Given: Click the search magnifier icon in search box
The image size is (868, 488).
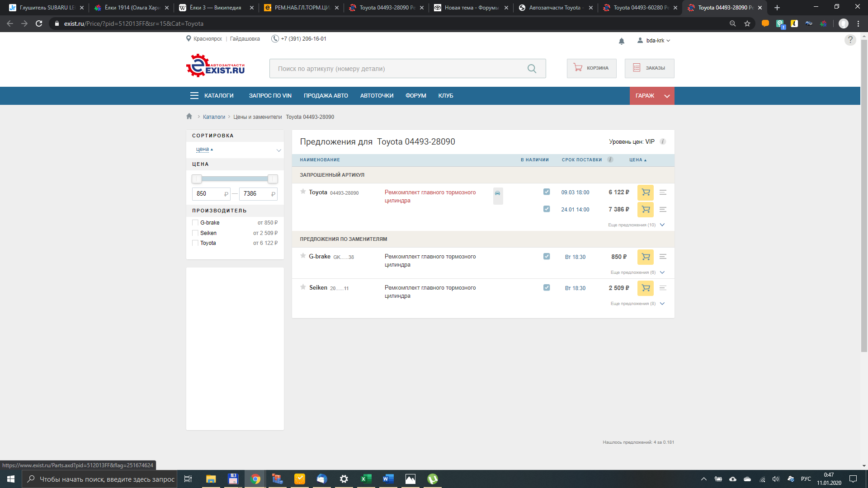Looking at the screenshot, I should (x=532, y=69).
